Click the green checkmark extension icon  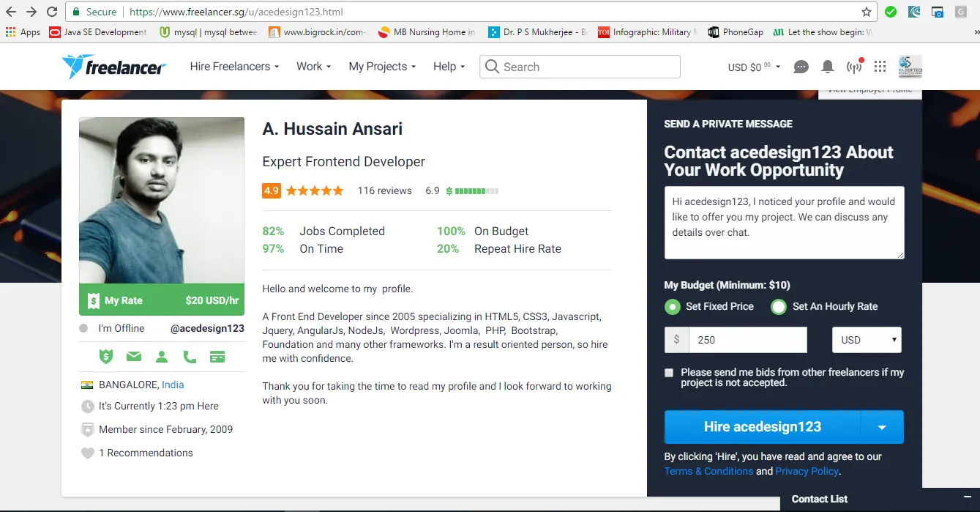(891, 12)
